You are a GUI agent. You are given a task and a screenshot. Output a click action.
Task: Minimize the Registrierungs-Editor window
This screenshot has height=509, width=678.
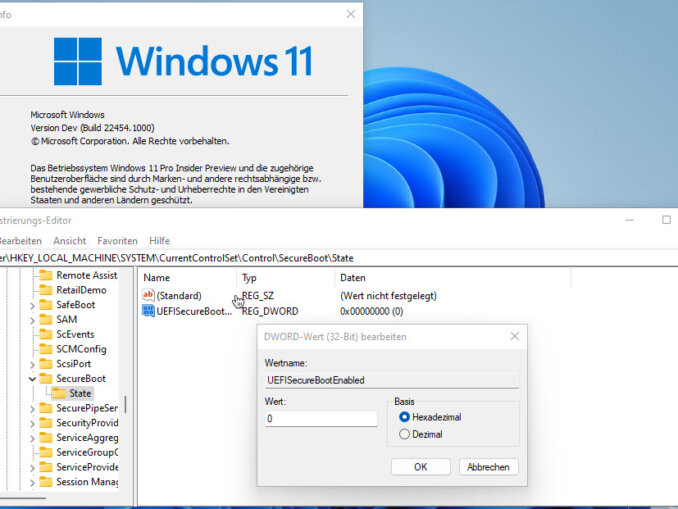(630, 220)
